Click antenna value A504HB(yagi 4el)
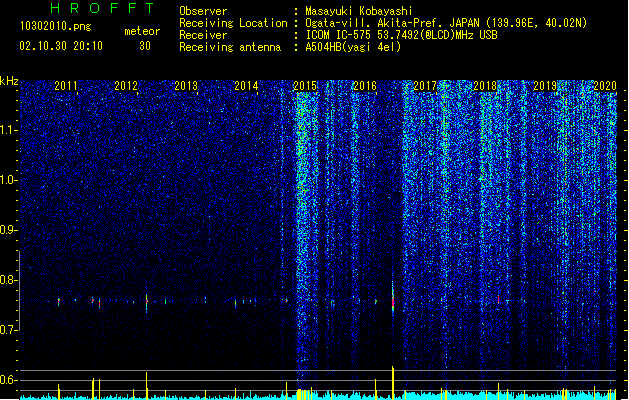 point(353,47)
